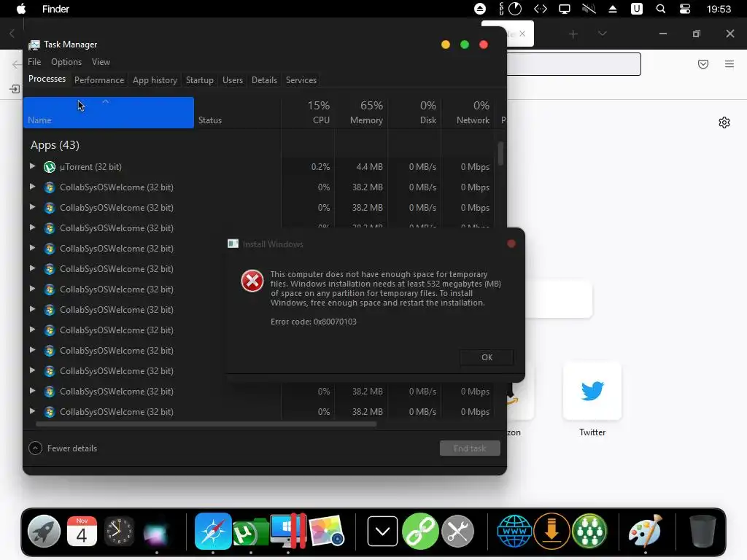
Task: Open the View menu in Task Manager
Action: coord(101,62)
